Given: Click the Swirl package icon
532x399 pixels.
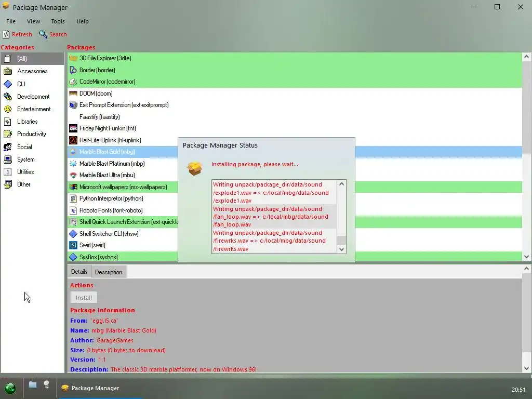Looking at the screenshot, I should coord(73,245).
